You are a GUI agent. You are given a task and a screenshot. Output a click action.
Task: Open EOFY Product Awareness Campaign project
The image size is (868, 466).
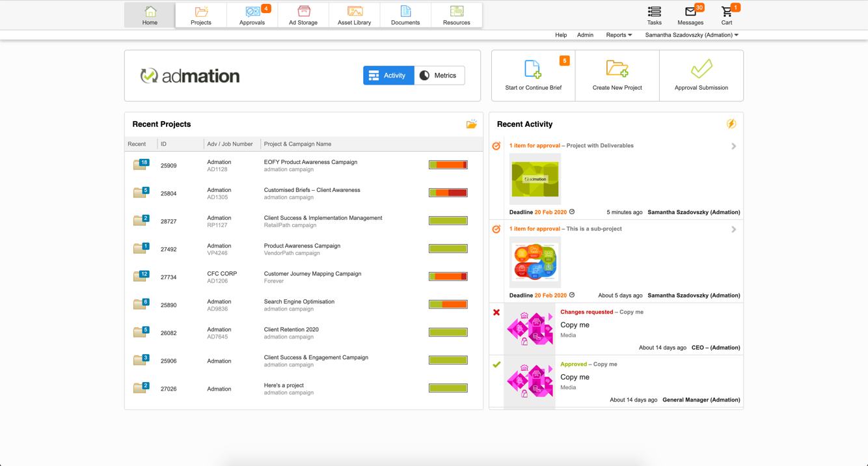point(310,162)
